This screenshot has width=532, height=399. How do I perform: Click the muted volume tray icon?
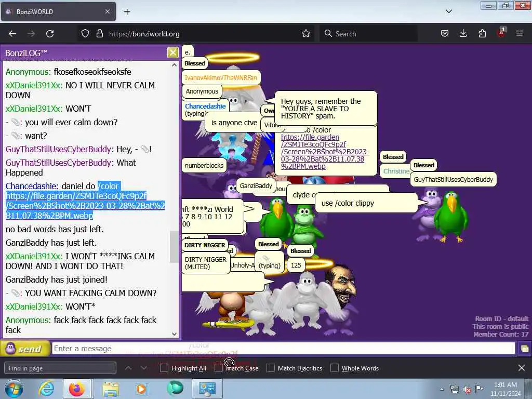467,390
